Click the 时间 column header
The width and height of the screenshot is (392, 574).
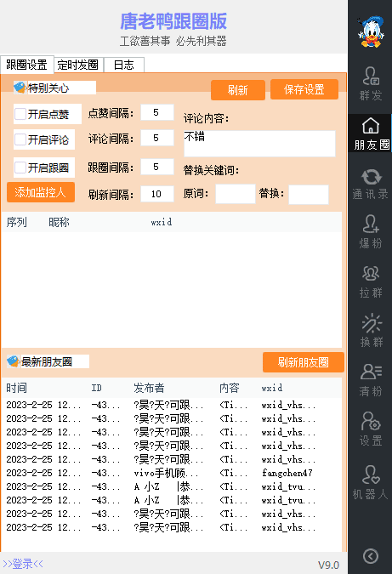point(16,388)
